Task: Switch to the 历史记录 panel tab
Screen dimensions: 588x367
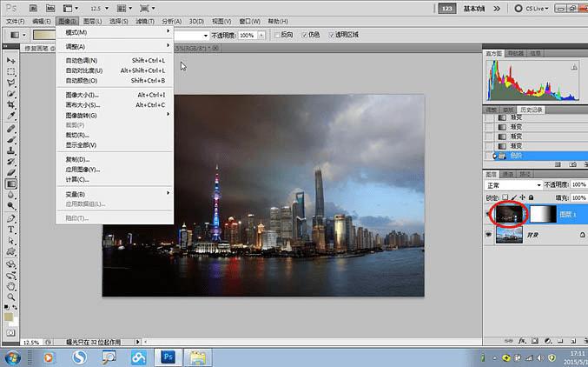Action: (531, 110)
